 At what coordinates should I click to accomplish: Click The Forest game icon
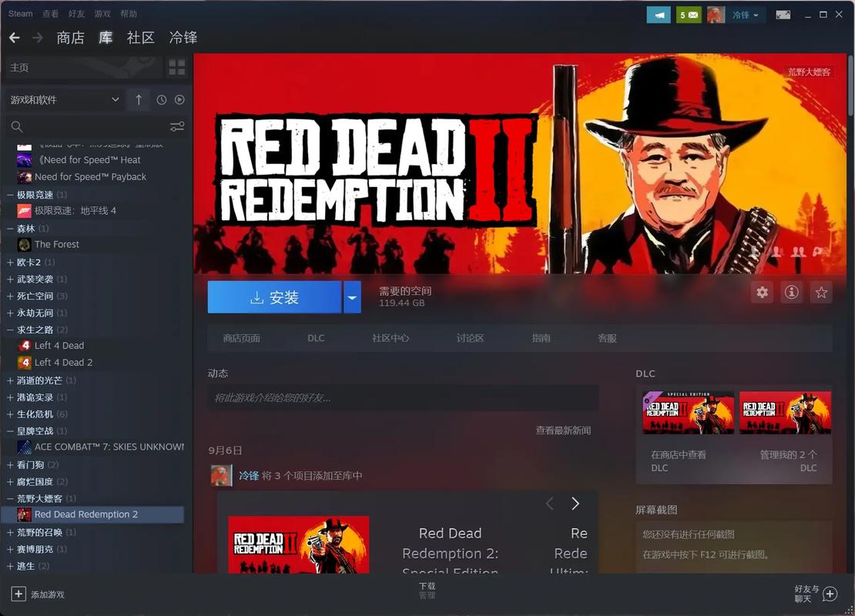24,245
